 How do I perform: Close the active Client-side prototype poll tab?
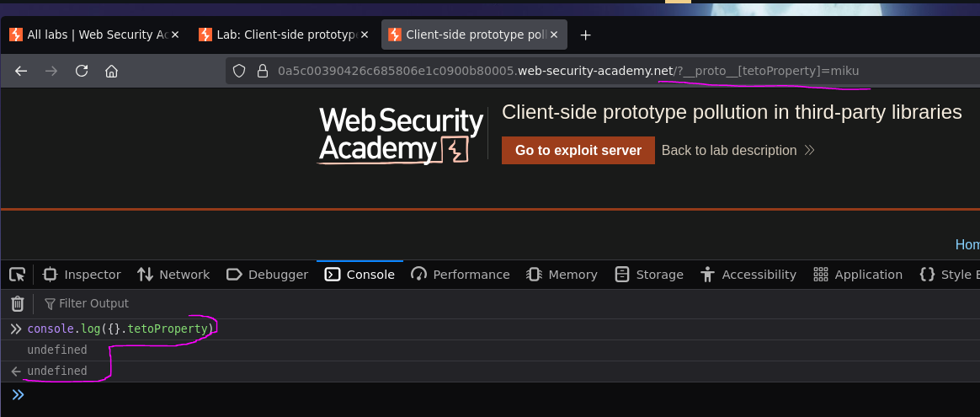[554, 35]
